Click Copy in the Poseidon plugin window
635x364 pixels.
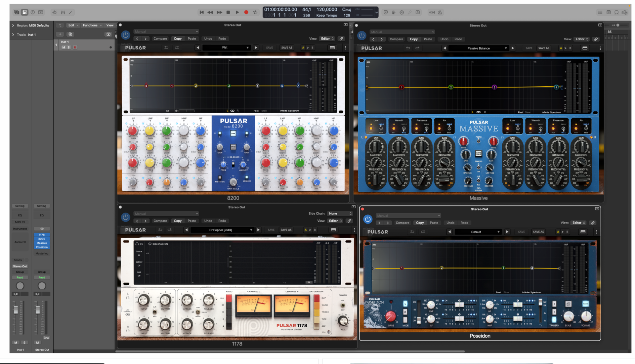[420, 223]
